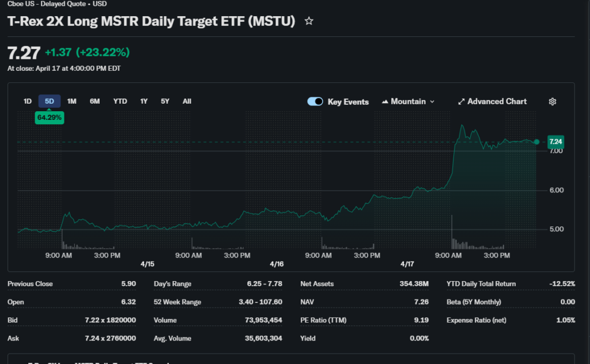Image resolution: width=590 pixels, height=364 pixels.
Task: Show the All time chart range
Action: point(187,101)
